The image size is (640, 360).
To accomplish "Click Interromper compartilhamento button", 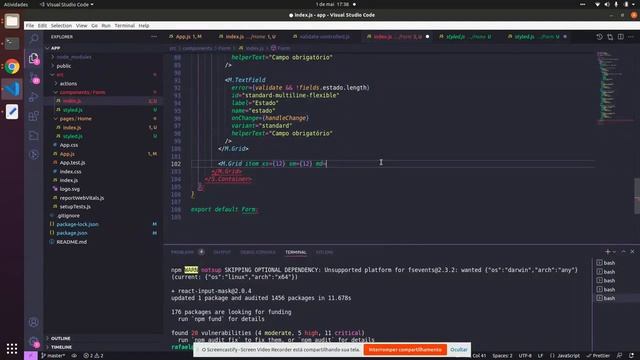I will [x=405, y=349].
